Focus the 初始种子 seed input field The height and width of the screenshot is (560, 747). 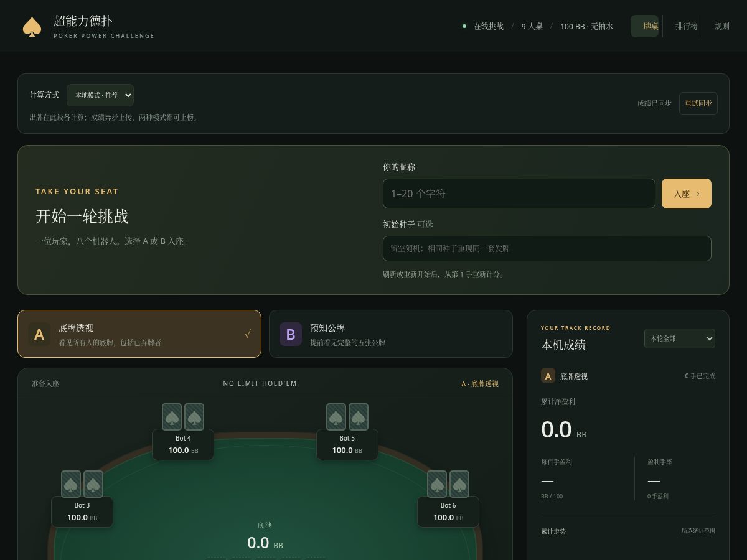pos(547,248)
